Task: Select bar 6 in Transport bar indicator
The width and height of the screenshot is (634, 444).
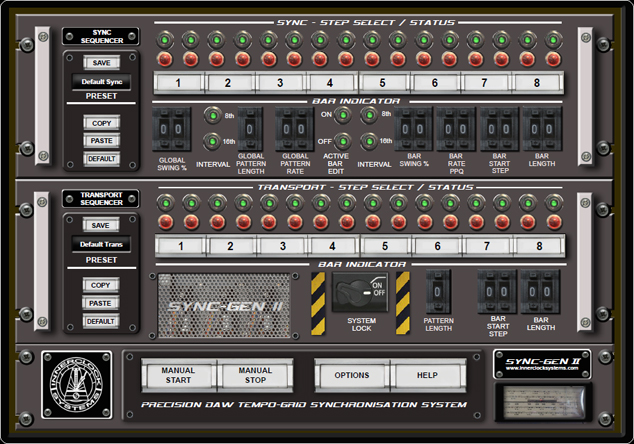Action: (x=435, y=245)
